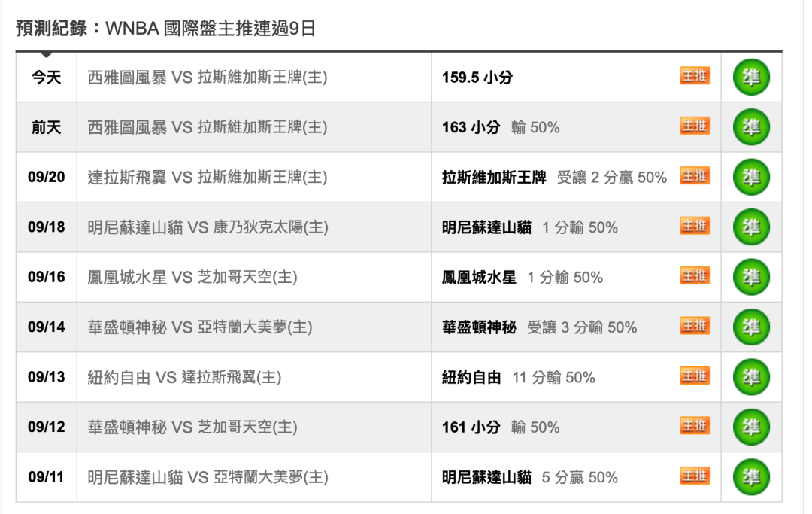This screenshot has height=514, width=812.
Task: Click the green 準 icon in the 前天 row
Action: click(751, 127)
